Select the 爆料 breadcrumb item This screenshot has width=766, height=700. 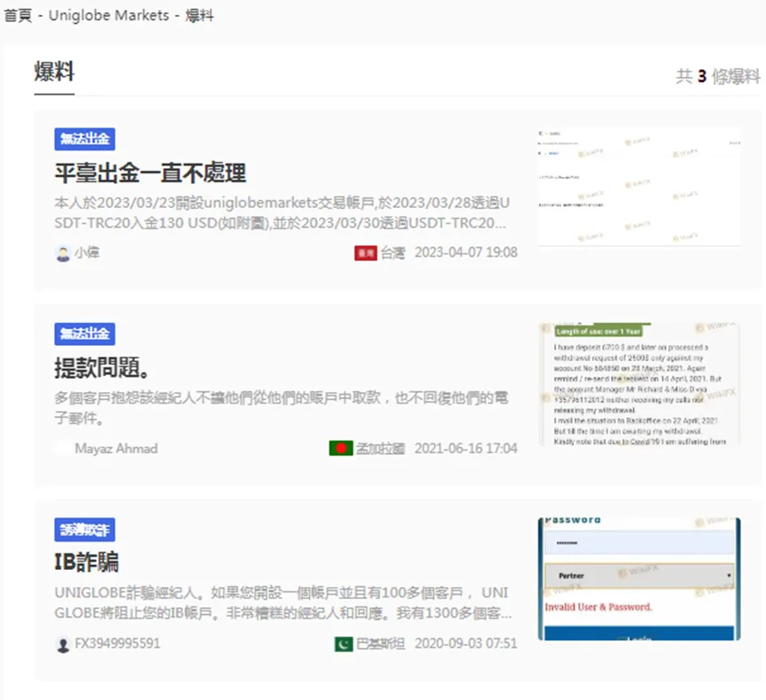(199, 16)
